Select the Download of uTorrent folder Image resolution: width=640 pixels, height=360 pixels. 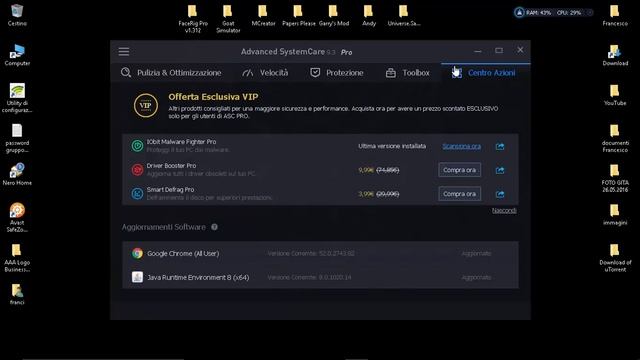[615, 258]
